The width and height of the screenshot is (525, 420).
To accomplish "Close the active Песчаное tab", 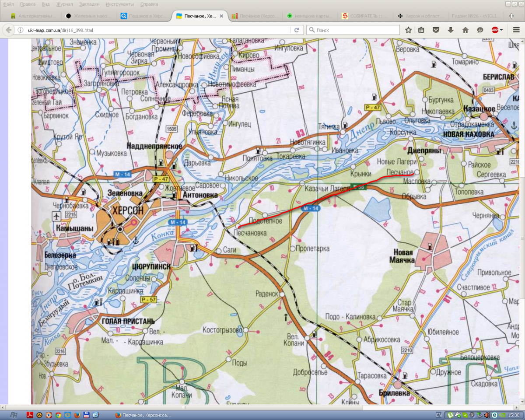I will pos(221,16).
